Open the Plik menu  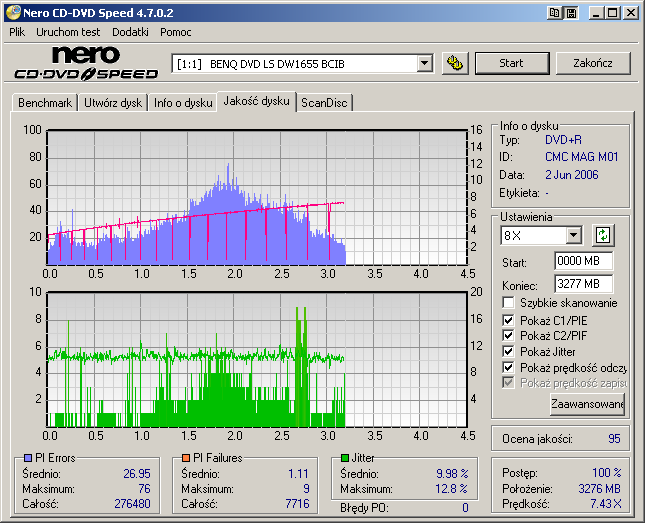click(x=17, y=32)
